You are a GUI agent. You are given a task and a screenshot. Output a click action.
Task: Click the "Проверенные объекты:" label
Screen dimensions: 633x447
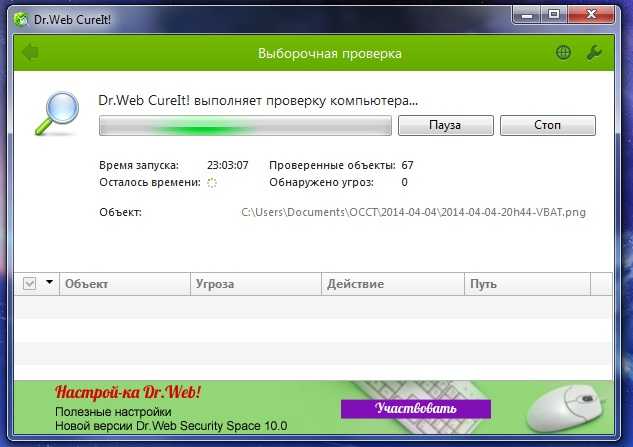pyautogui.click(x=332, y=165)
